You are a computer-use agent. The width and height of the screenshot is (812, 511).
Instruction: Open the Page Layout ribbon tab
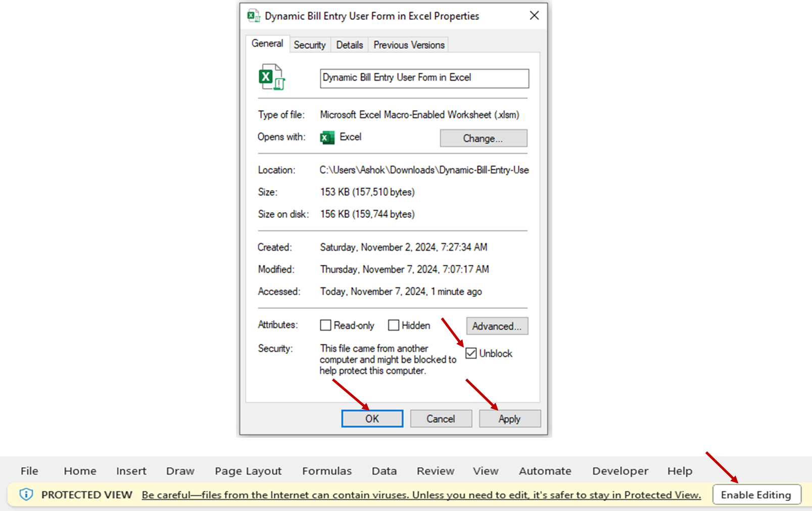pos(248,471)
